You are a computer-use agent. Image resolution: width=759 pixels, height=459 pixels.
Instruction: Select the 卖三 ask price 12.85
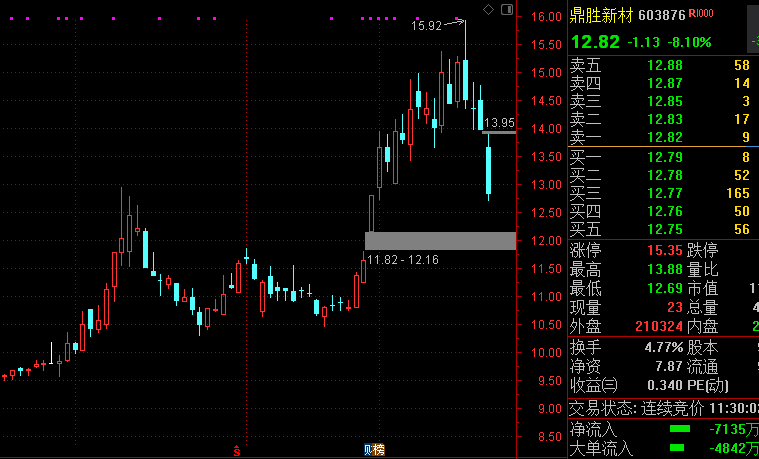tap(665, 101)
